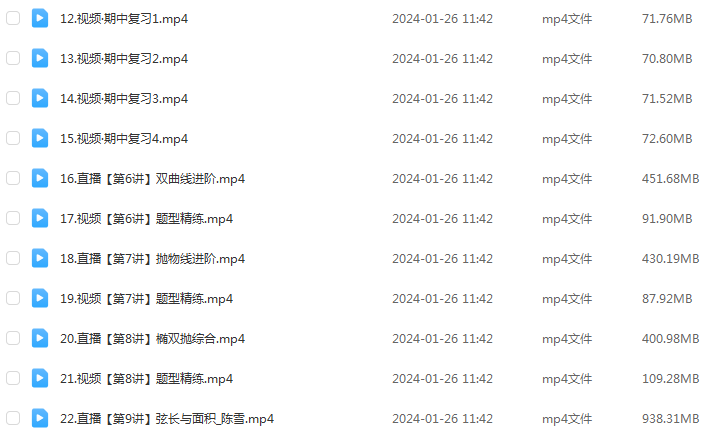
Task: Tick checkbox for 12.视频·期中复习1.mp4
Action: (13, 18)
